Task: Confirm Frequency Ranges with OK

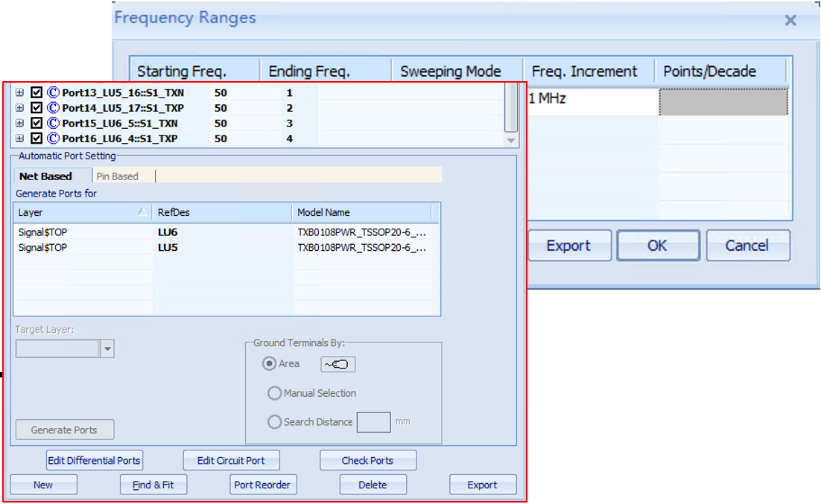Action: point(658,246)
